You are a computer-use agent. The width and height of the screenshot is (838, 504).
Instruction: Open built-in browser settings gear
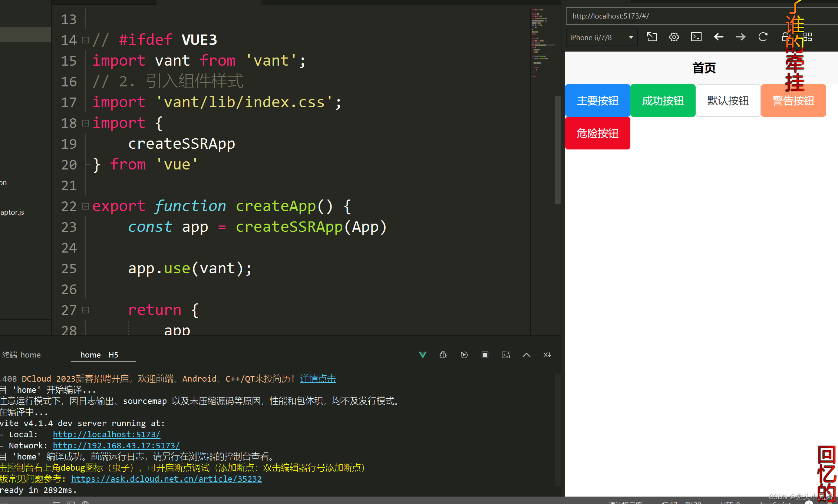674,37
